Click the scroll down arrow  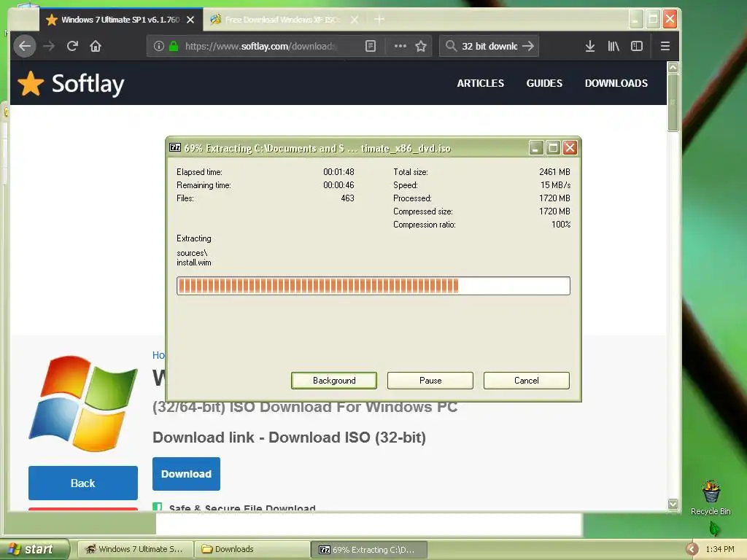pos(673,504)
